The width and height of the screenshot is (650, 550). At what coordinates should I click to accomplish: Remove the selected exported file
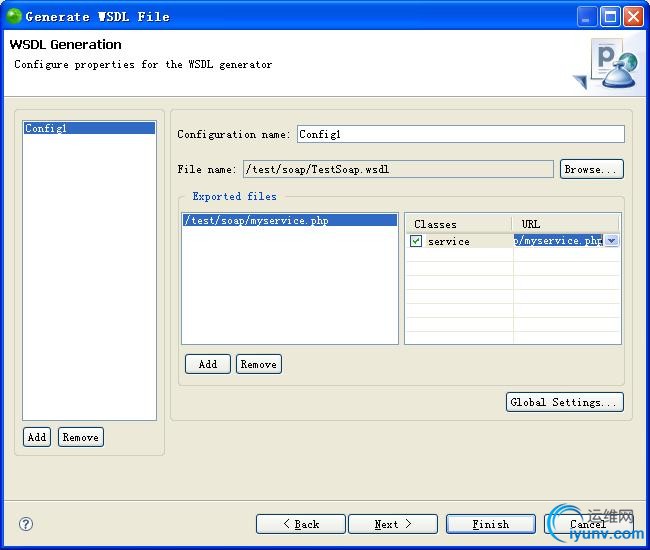click(x=259, y=364)
